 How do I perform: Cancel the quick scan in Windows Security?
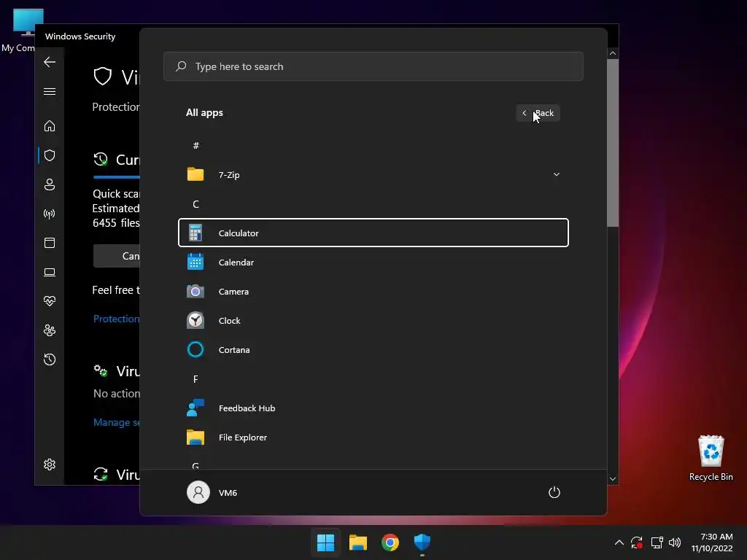pos(117,256)
